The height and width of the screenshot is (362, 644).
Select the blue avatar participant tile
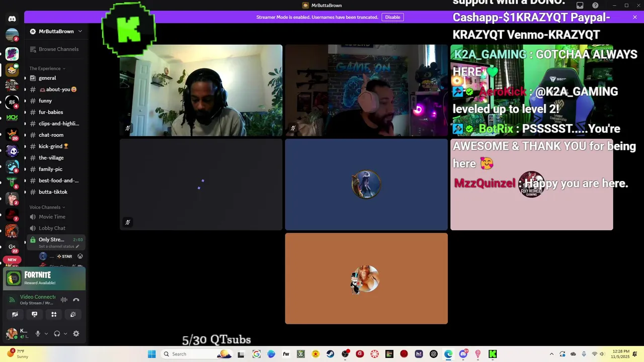pos(366,185)
